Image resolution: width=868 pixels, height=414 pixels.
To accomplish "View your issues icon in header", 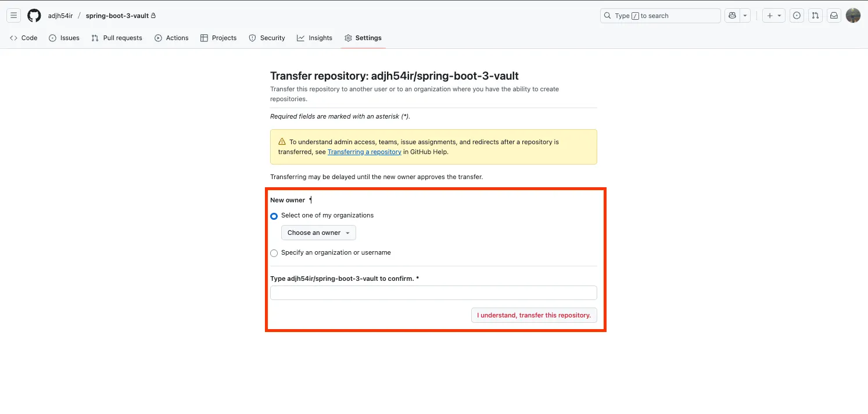I will point(797,16).
